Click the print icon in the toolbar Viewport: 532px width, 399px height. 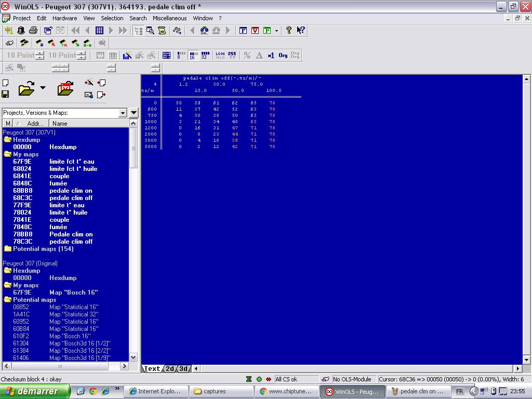click(33, 31)
